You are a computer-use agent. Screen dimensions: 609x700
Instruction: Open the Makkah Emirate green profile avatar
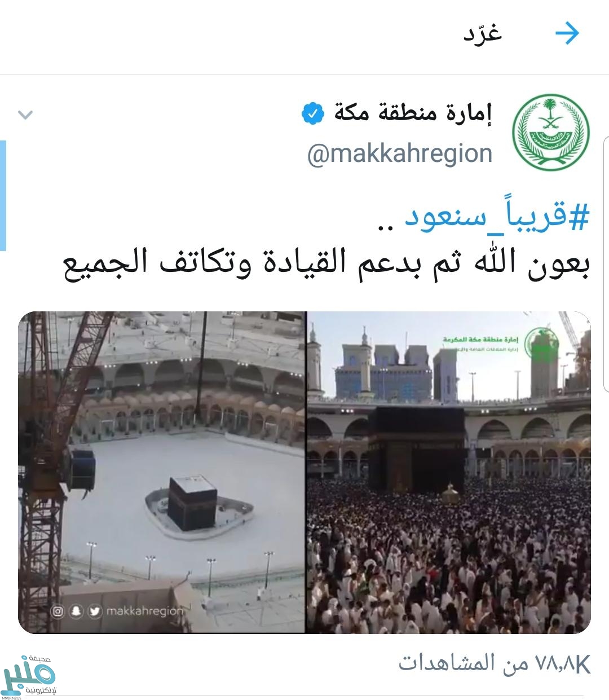(x=550, y=131)
